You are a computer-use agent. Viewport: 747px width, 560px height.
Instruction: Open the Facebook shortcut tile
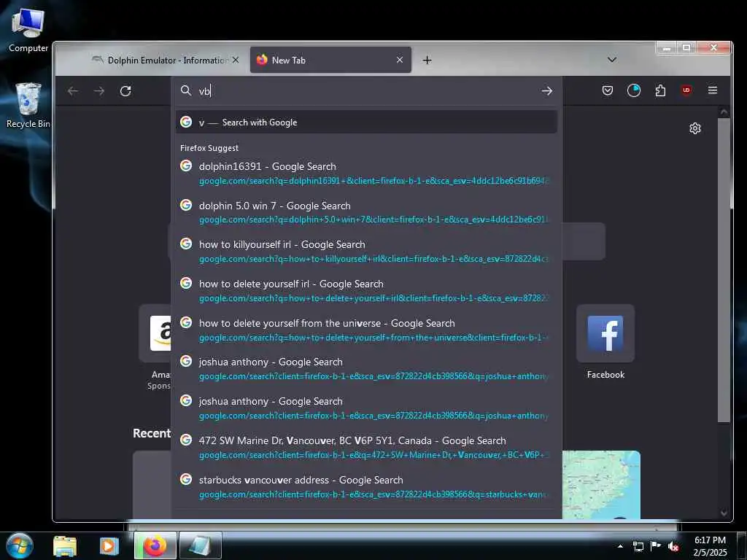605,333
